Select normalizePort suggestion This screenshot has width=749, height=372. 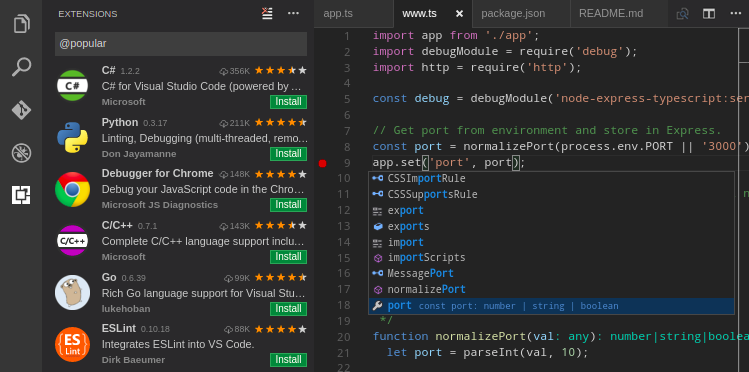click(x=551, y=289)
